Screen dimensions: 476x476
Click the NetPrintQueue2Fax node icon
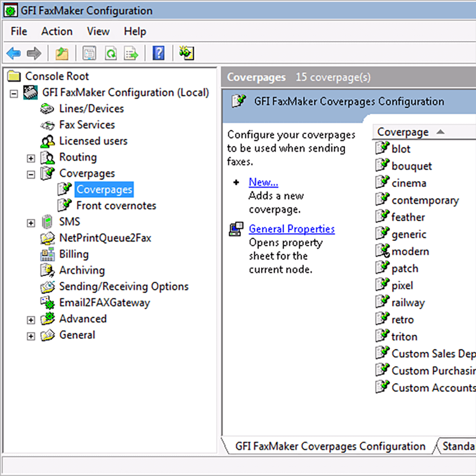pyautogui.click(x=48, y=238)
